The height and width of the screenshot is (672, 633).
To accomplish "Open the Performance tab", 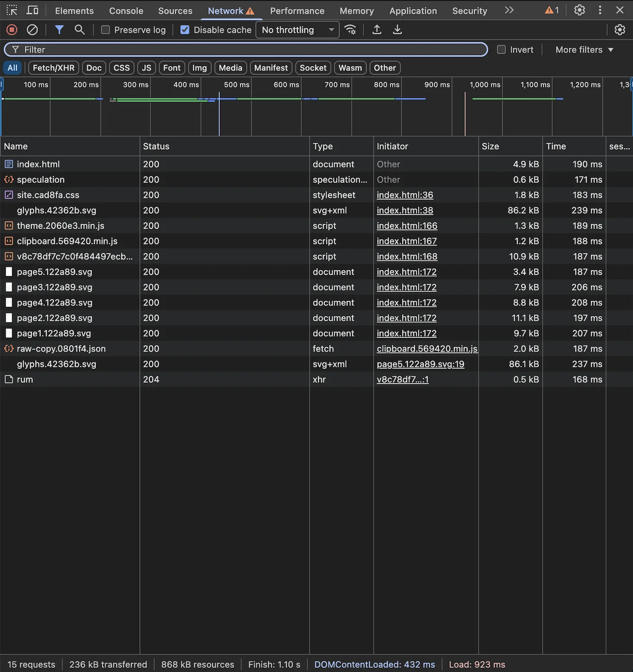I will (297, 10).
